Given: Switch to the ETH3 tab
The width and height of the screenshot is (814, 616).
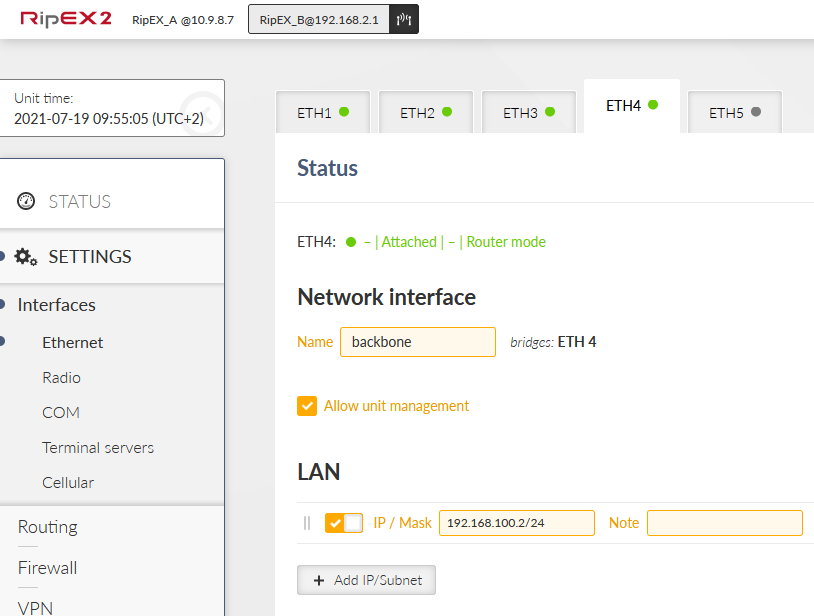Looking at the screenshot, I should coord(528,113).
